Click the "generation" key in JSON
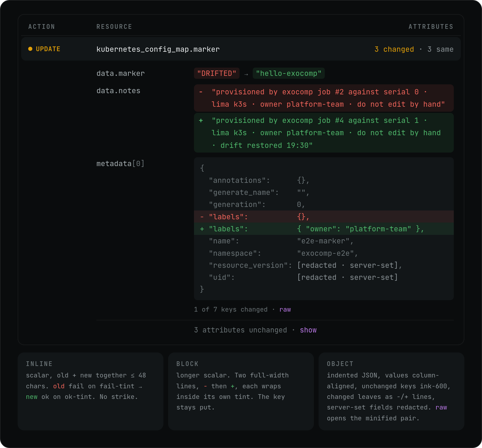Screen dimensions: 482x448 [237, 205]
